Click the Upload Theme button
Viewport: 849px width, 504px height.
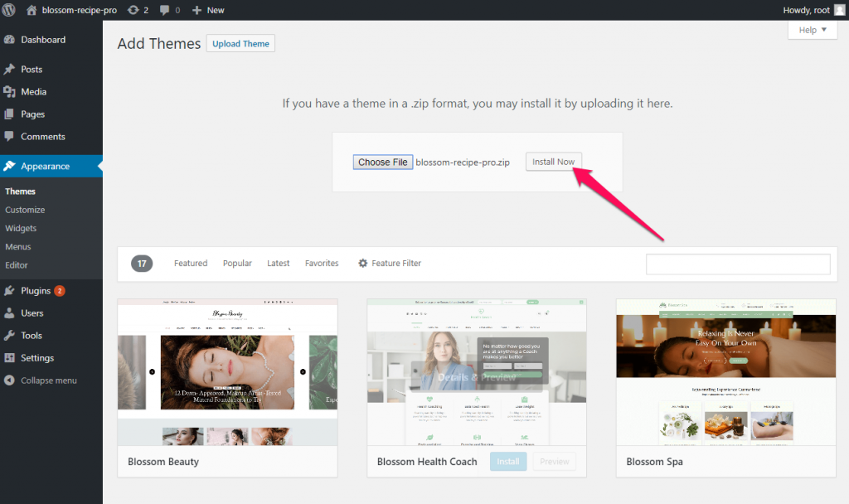240,43
